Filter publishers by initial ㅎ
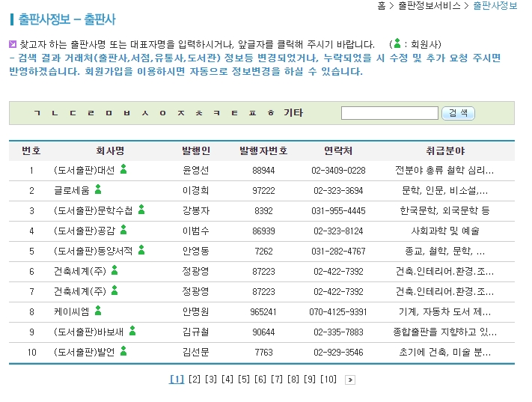 coord(271,113)
